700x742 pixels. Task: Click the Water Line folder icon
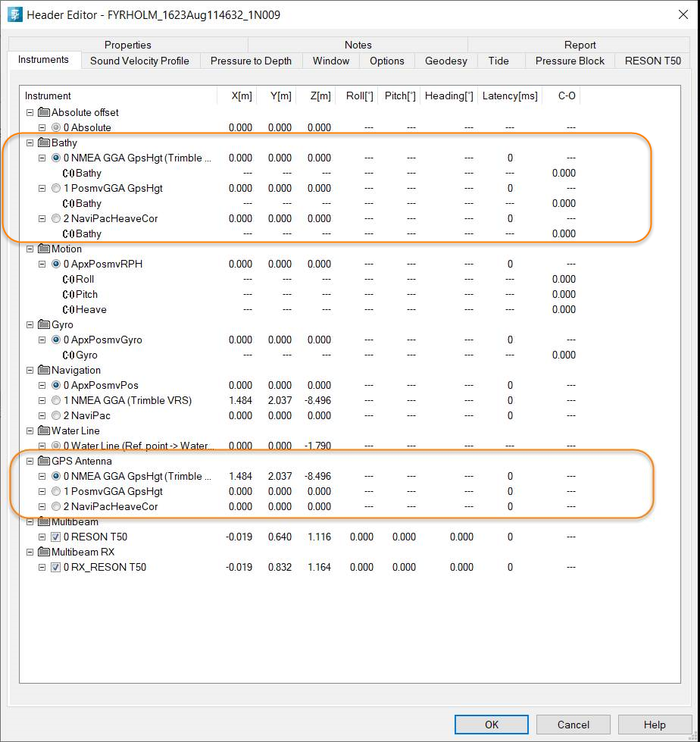(43, 430)
